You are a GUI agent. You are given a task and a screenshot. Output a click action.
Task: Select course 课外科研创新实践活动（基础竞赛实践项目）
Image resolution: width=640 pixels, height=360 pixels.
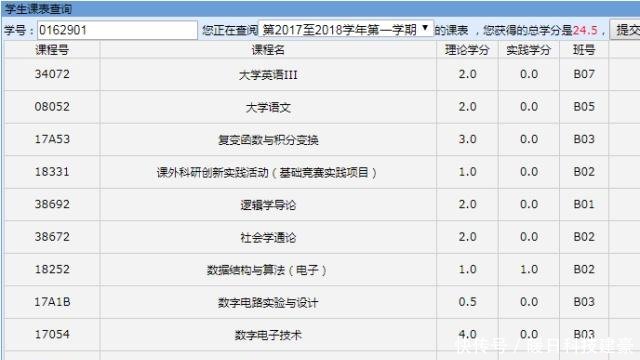(x=267, y=173)
